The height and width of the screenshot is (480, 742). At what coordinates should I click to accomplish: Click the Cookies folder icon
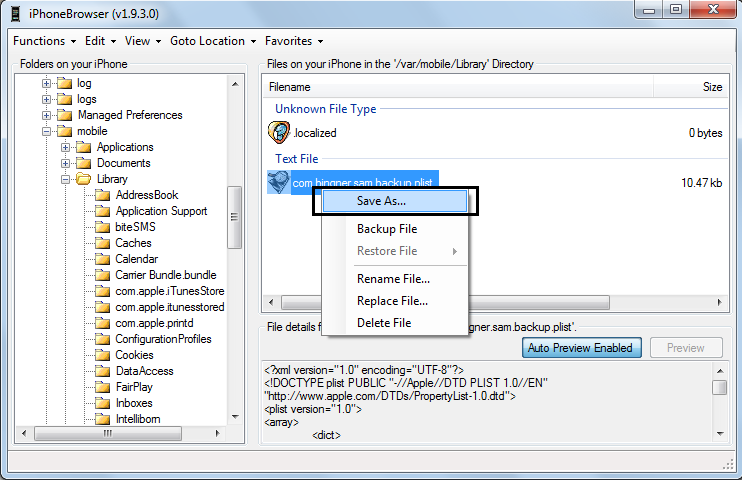[102, 356]
